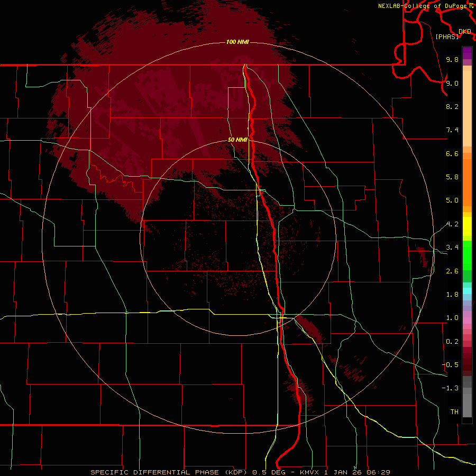Click the 3.4 value on color scale
This screenshot has height=476, width=476.
click(x=452, y=248)
